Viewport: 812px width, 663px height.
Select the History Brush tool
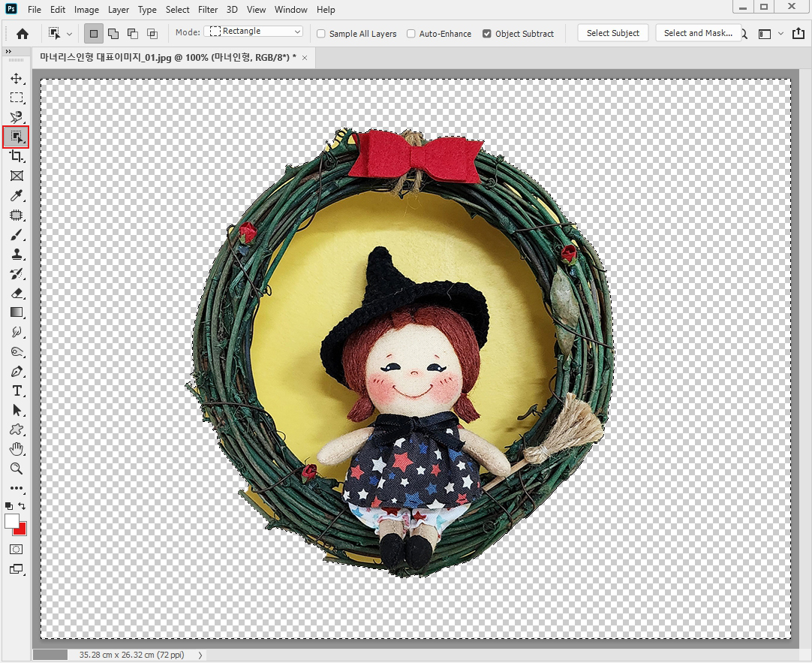pyautogui.click(x=16, y=273)
